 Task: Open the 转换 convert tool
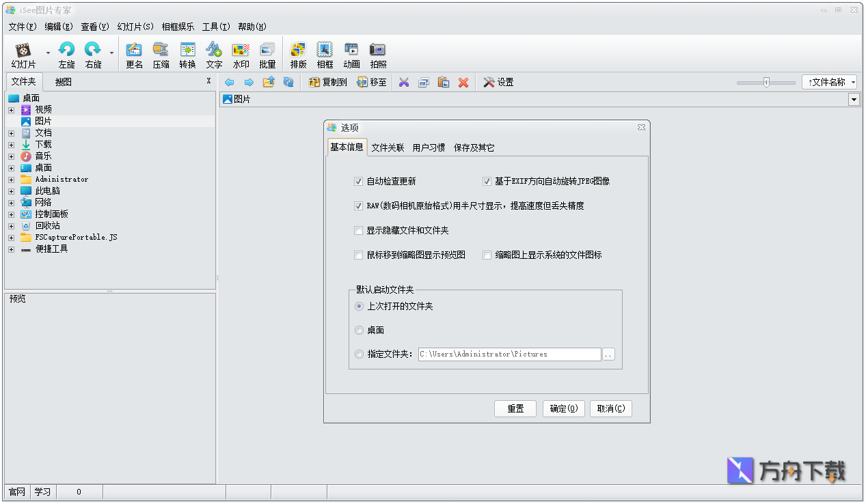click(x=187, y=55)
